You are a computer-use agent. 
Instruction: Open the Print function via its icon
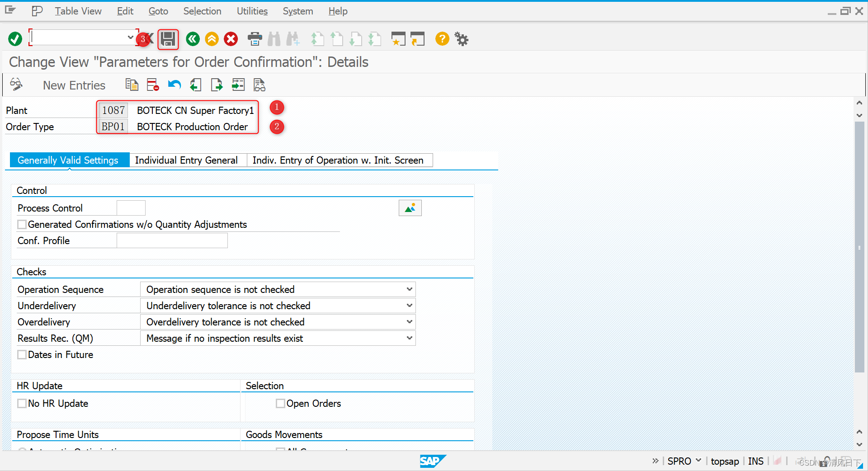click(x=255, y=39)
